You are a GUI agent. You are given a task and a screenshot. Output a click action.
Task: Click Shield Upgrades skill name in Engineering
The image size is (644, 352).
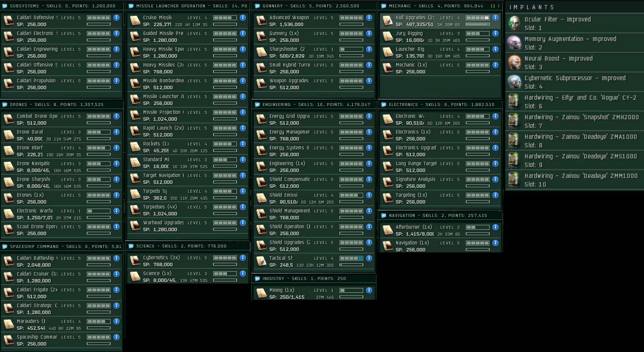pos(290,243)
